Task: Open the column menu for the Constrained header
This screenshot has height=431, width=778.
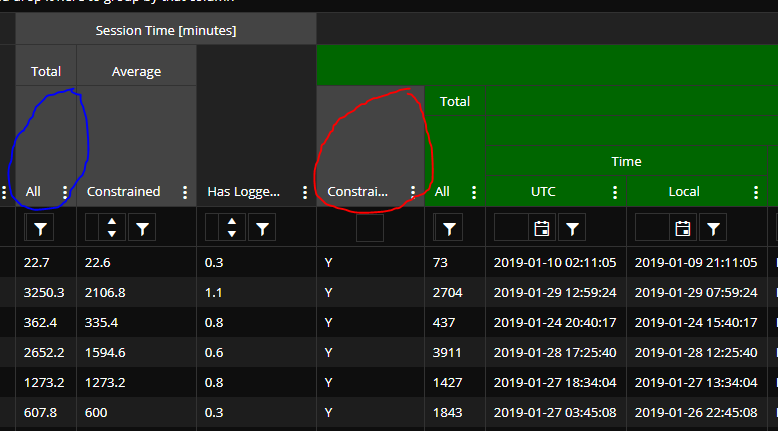Action: click(x=185, y=192)
